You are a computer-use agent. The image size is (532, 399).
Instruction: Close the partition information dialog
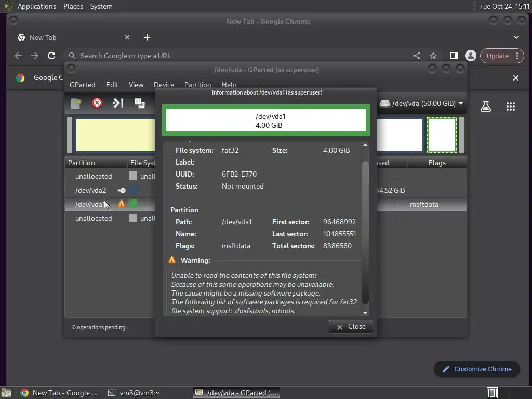pyautogui.click(x=351, y=326)
